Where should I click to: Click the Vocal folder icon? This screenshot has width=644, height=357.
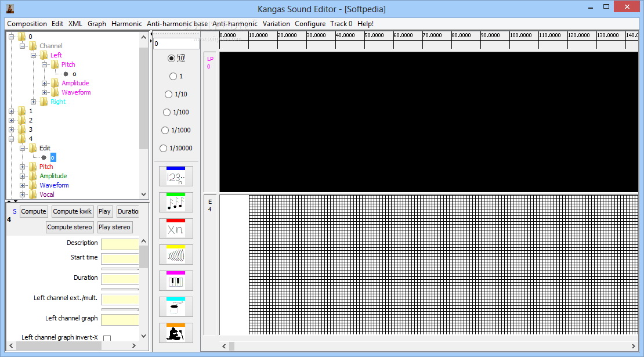[33, 194]
